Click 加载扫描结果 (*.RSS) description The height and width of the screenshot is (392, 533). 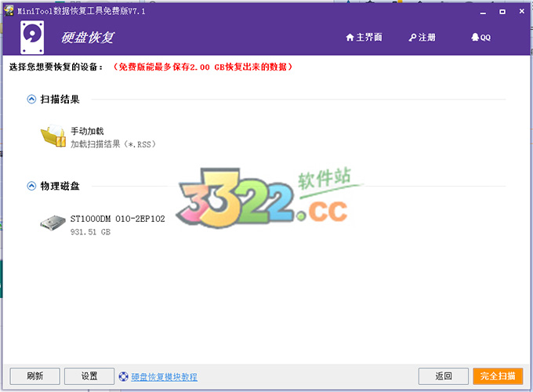(113, 144)
